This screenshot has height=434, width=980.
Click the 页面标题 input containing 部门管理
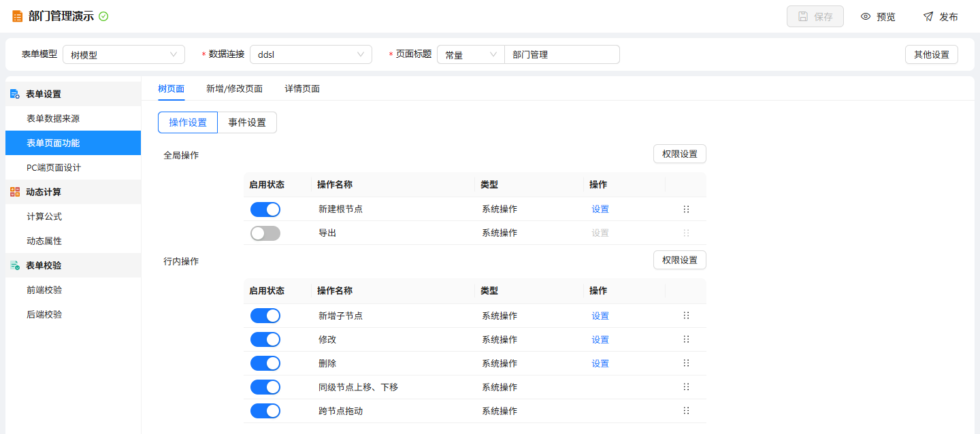point(562,54)
